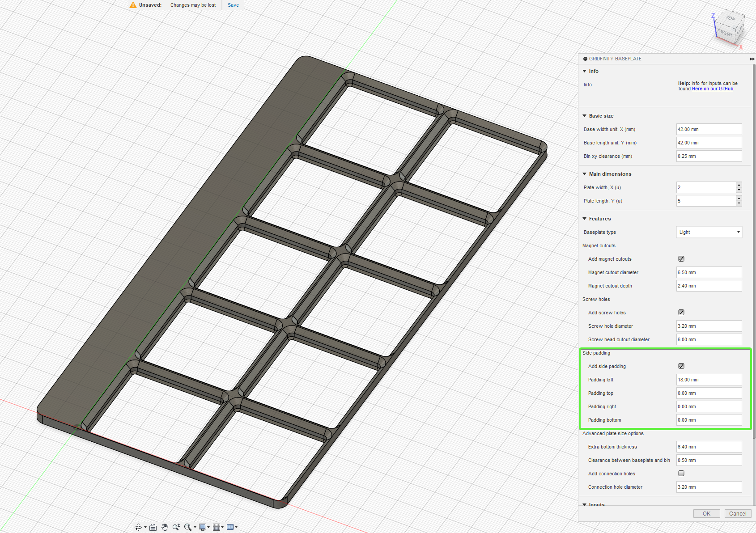Image resolution: width=756 pixels, height=533 pixels.
Task: Enable Add connection holes checkbox
Action: coord(681,473)
